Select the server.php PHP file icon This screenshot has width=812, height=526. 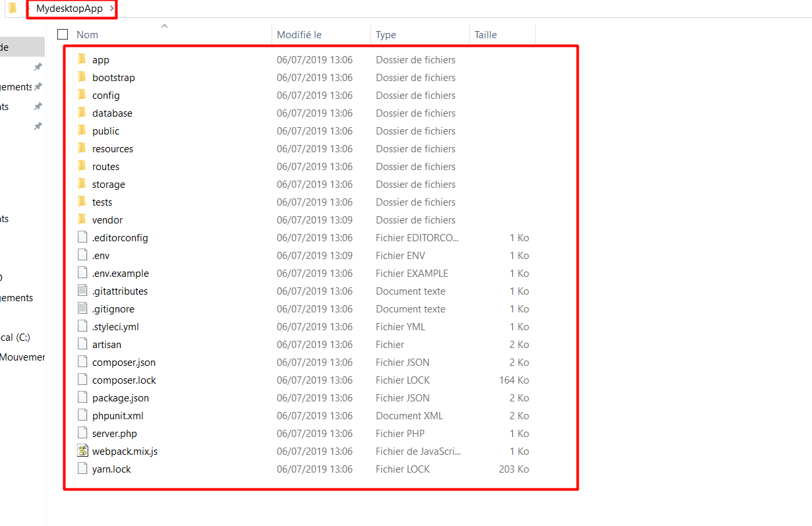pos(82,433)
